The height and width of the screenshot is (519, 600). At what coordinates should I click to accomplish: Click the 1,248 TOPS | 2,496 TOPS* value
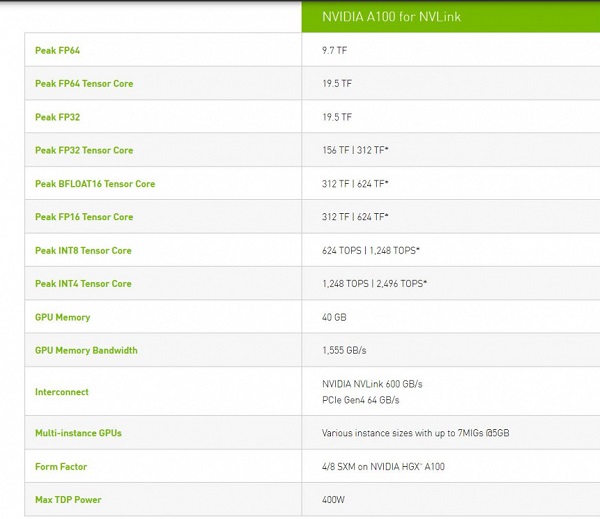pyautogui.click(x=374, y=284)
